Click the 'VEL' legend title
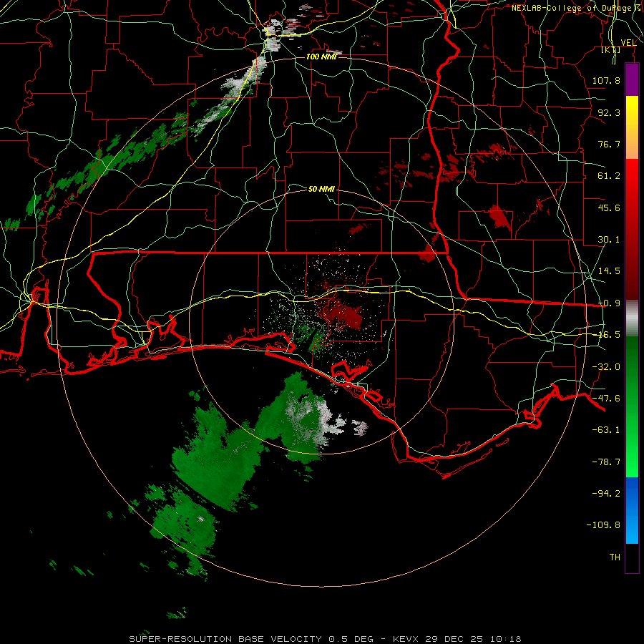 click(x=628, y=42)
